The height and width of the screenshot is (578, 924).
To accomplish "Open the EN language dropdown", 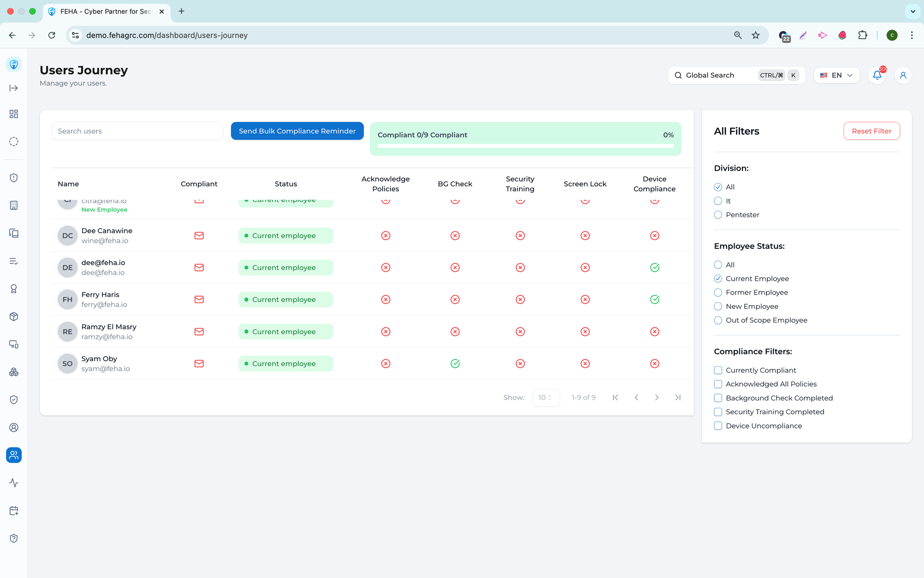I will (836, 75).
